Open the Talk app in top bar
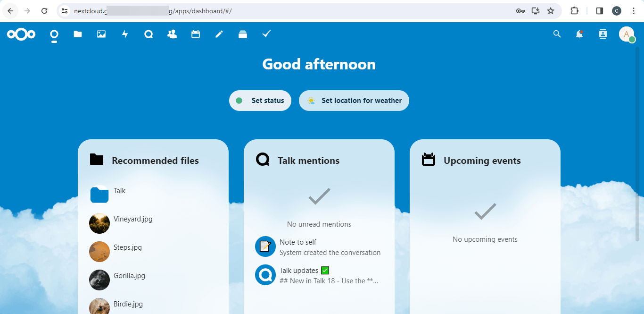Screen dimensions: 644x314 [149, 34]
